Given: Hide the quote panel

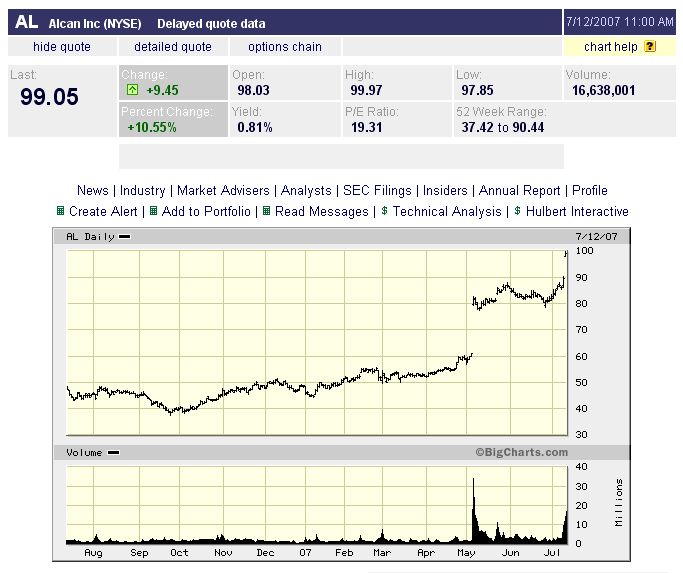Looking at the screenshot, I should click(62, 47).
